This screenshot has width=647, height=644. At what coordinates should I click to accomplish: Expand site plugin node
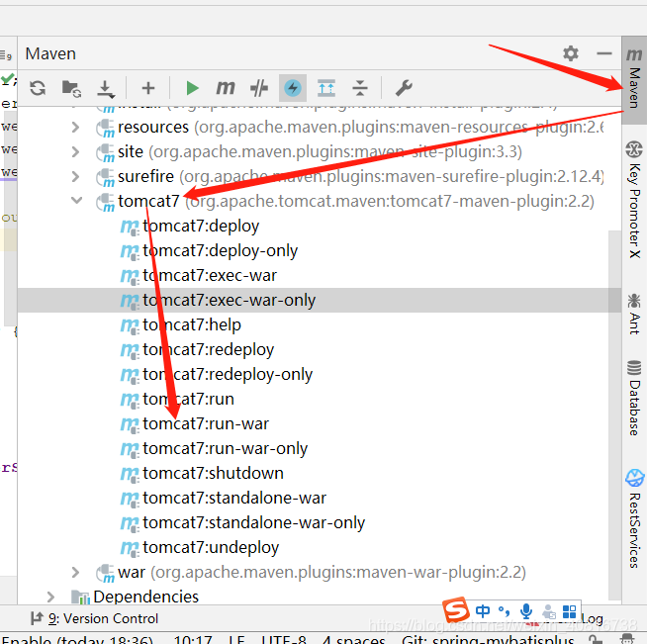coord(75,151)
